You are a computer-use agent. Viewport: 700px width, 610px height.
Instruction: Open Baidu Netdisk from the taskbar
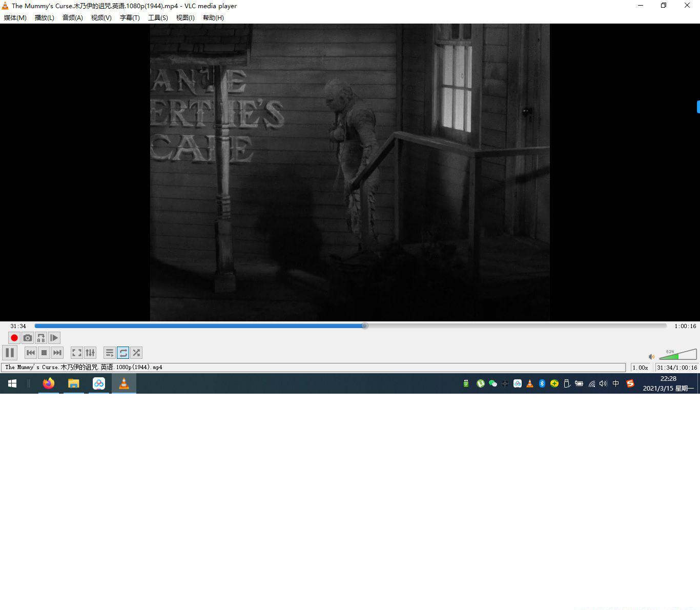click(x=99, y=383)
